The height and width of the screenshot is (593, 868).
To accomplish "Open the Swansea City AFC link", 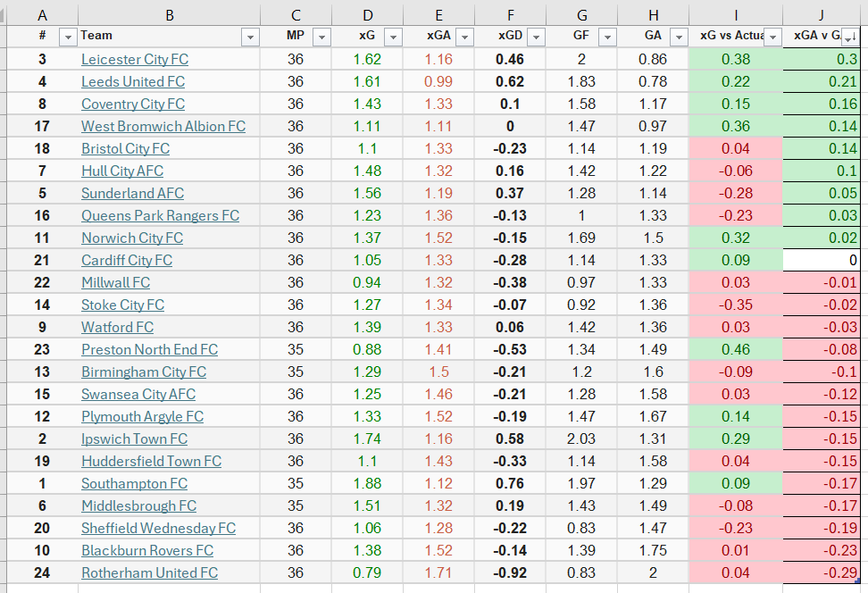I will click(x=138, y=394).
